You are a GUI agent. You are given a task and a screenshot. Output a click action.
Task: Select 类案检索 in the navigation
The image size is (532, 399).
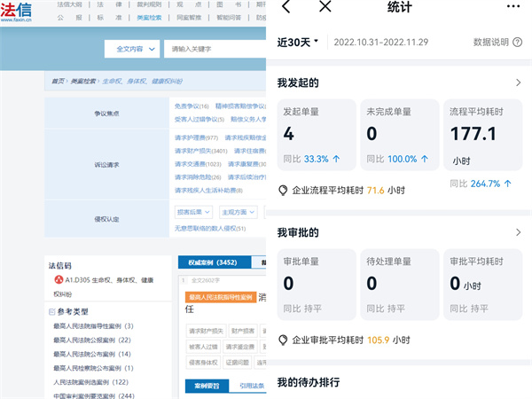[149, 18]
